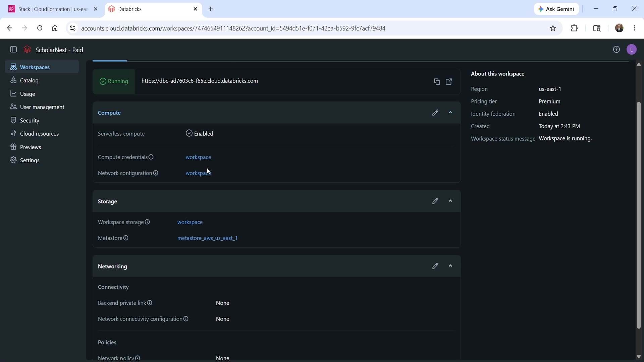The image size is (644, 362).
Task: Click info icon beside Workspace storage
Action: click(148, 222)
